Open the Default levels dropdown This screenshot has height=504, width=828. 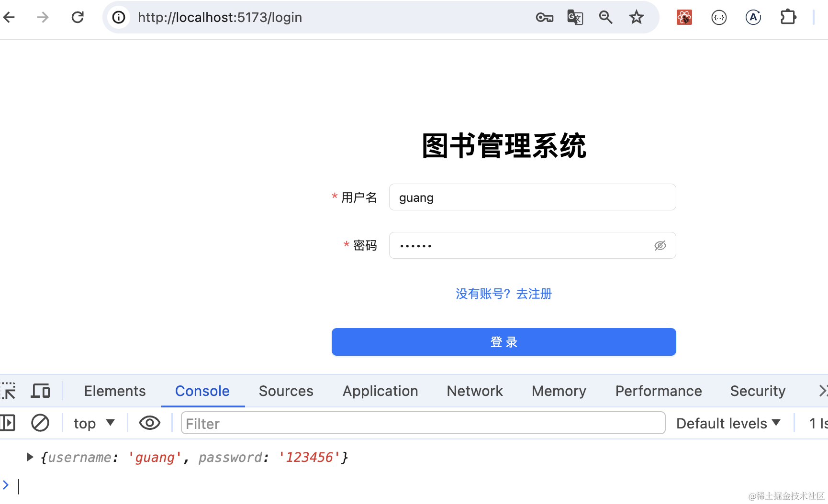pyautogui.click(x=728, y=423)
